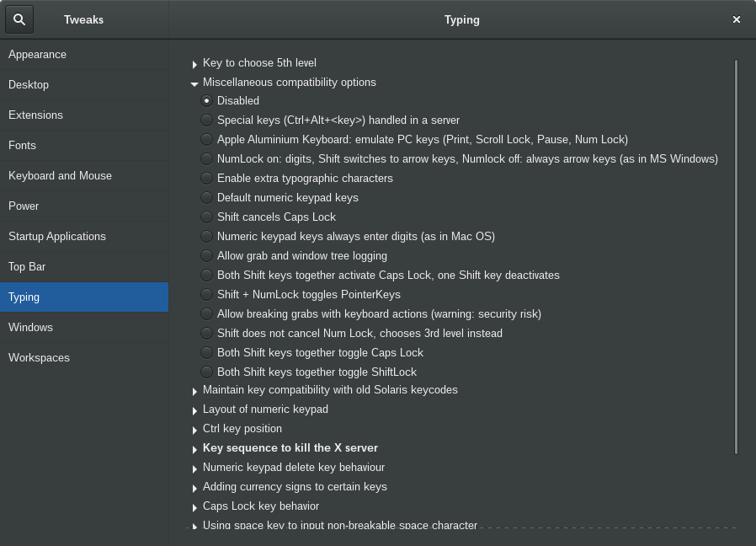
Task: Go to Startup Applications
Action: pyautogui.click(x=84, y=237)
